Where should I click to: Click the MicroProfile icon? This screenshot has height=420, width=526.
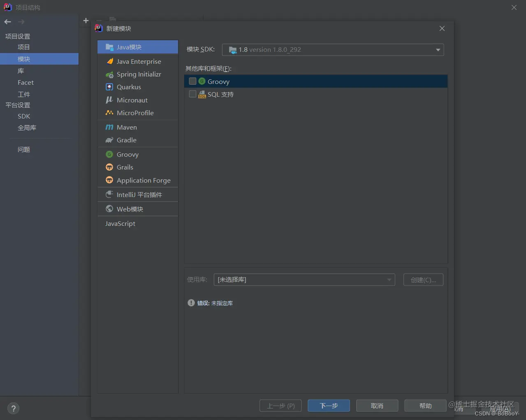(x=109, y=113)
